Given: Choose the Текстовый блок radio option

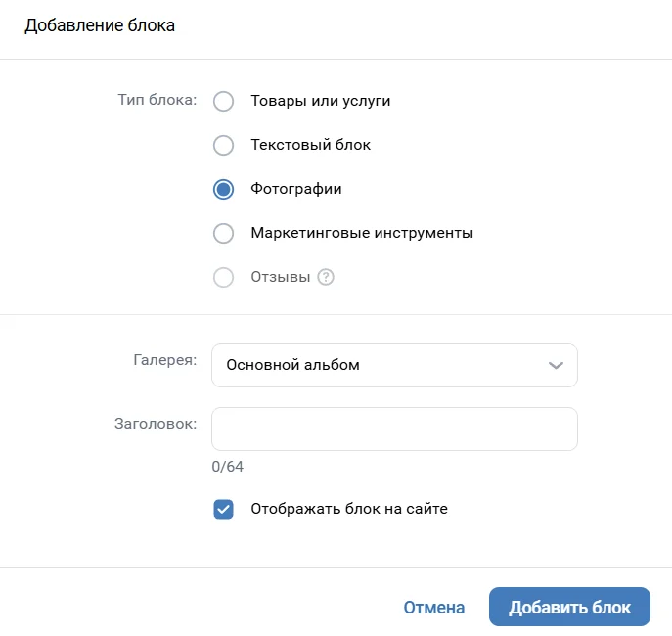Looking at the screenshot, I should (224, 145).
